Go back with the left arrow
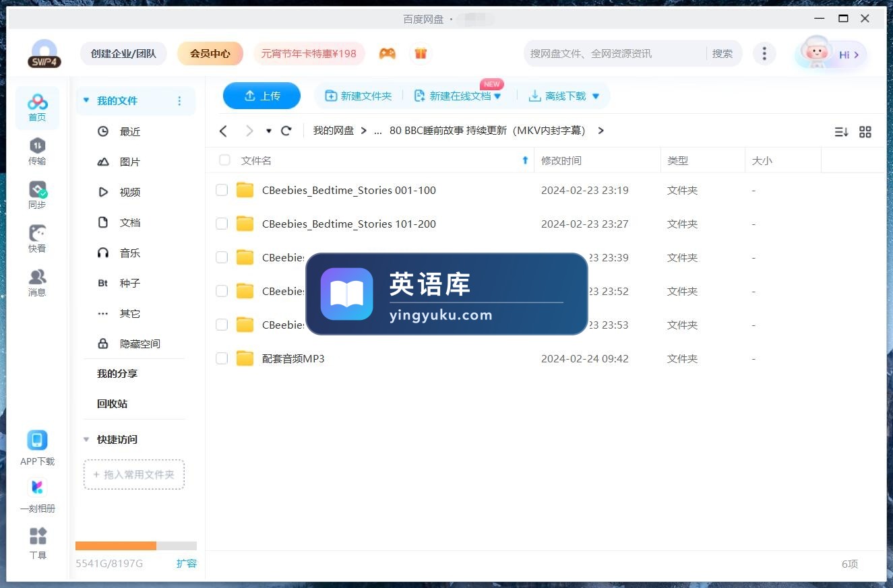This screenshot has width=893, height=588. pyautogui.click(x=223, y=131)
